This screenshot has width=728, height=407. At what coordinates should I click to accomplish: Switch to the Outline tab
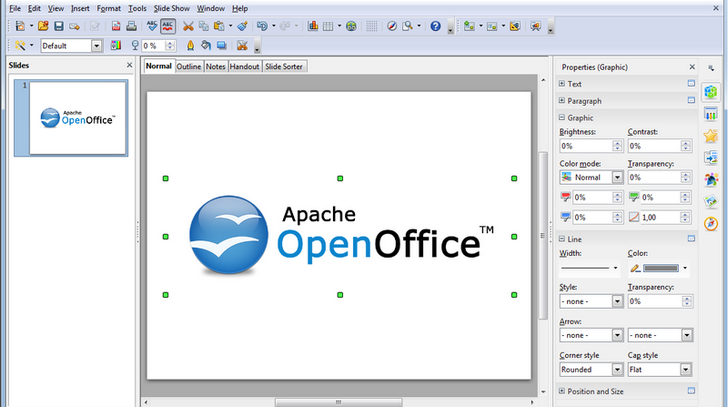[188, 66]
